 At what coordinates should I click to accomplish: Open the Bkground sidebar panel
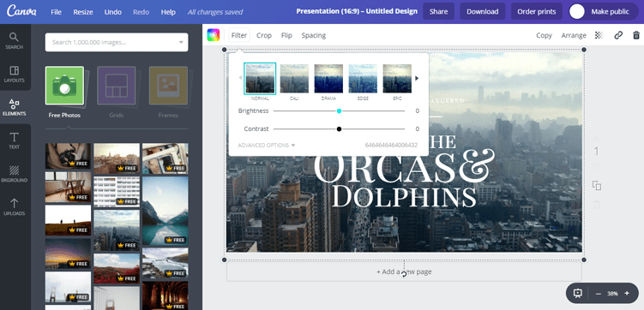coord(14,174)
